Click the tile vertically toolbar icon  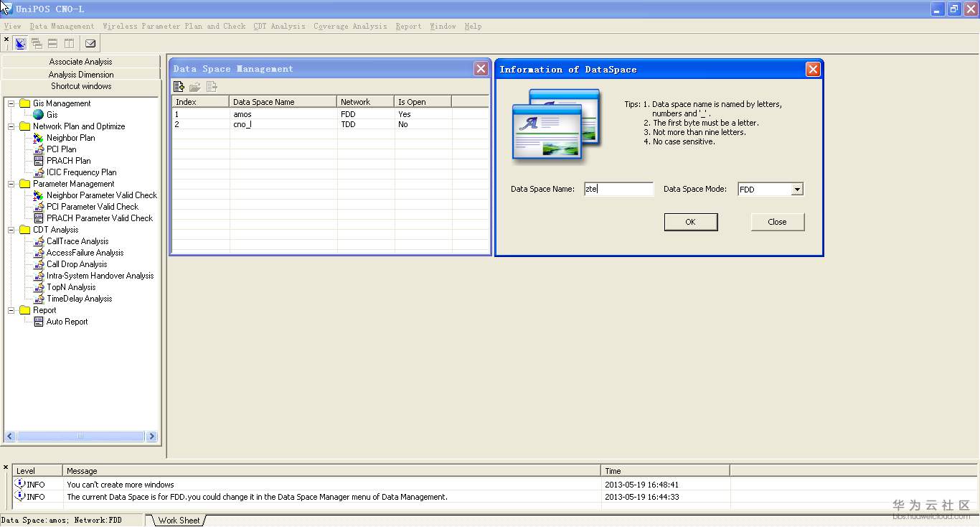pyautogui.click(x=69, y=44)
